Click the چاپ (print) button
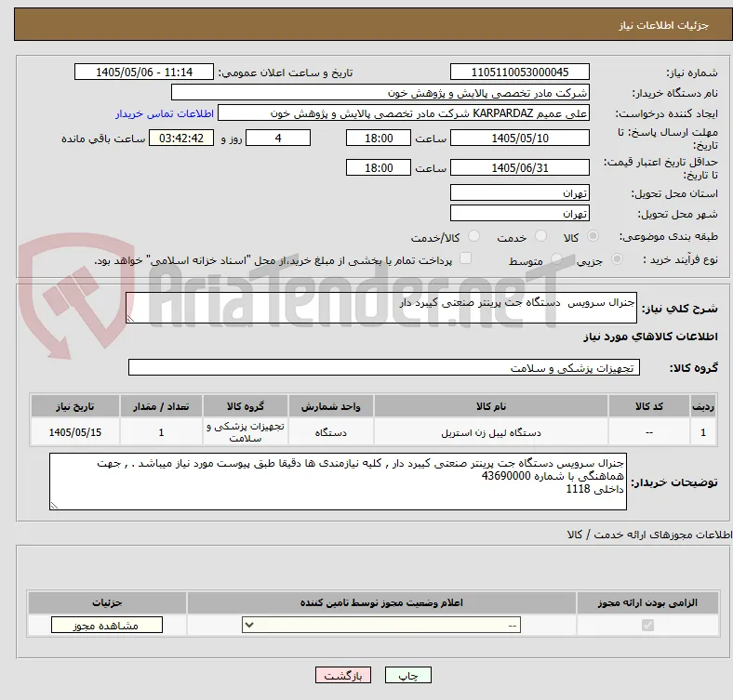733x700 pixels. pos(407,675)
